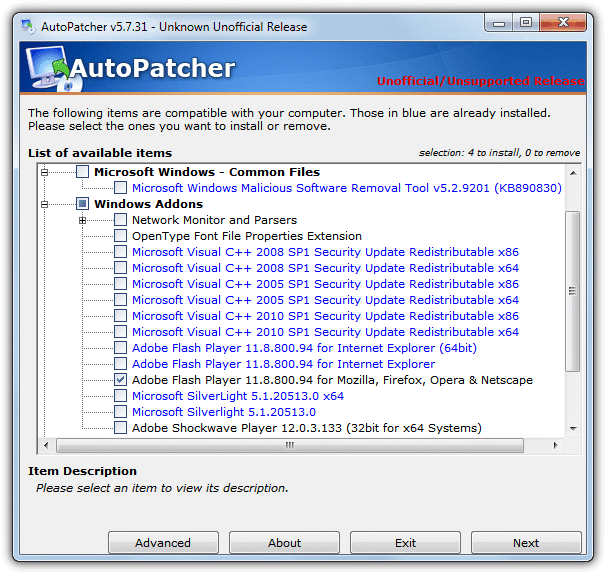Collapse the Microsoft Windows - Common Files node
The height and width of the screenshot is (573, 606).
tap(46, 172)
